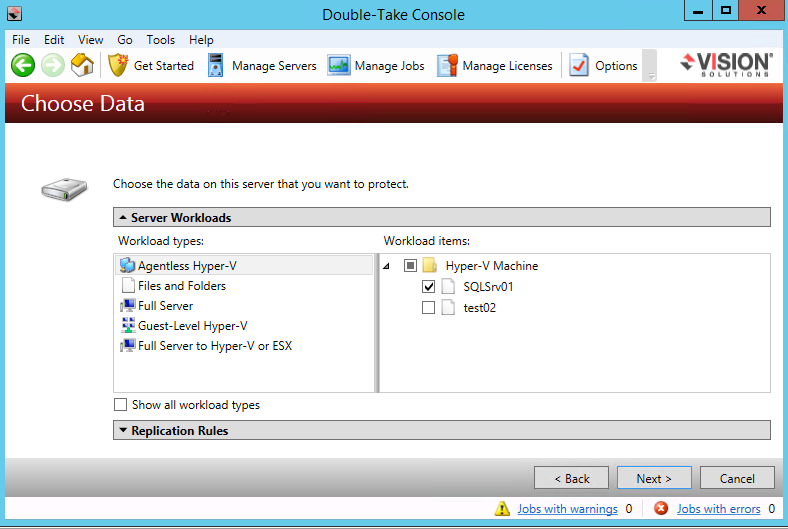Click the test02 file icon
This screenshot has height=529, width=788.
[x=448, y=307]
